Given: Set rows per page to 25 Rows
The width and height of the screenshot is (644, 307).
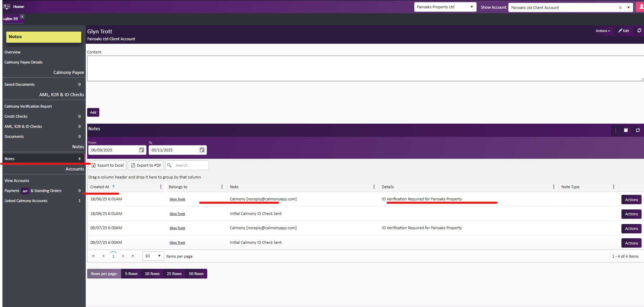Looking at the screenshot, I should click(x=174, y=274).
